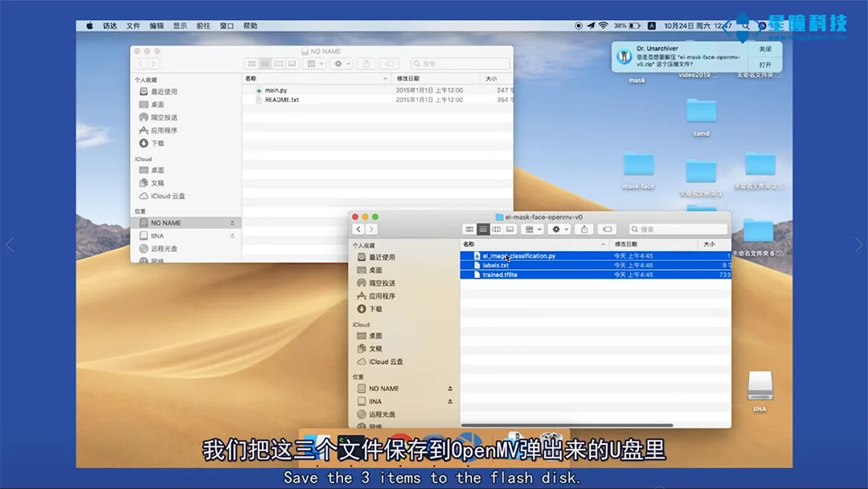This screenshot has width=868, height=489.
Task: Open group-by dropdown in NO NAME window
Action: coord(315,63)
